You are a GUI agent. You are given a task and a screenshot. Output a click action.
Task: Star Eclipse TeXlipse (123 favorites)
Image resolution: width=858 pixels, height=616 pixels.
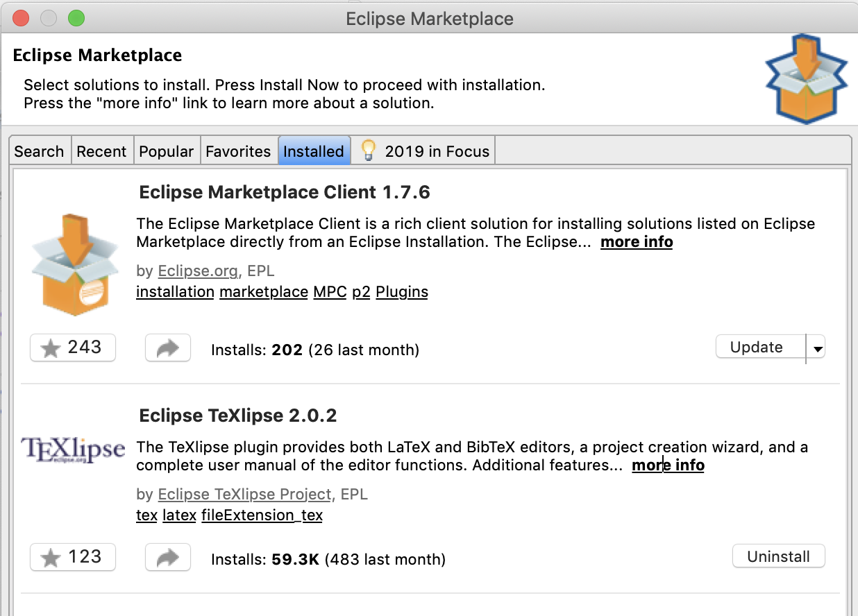coord(73,557)
